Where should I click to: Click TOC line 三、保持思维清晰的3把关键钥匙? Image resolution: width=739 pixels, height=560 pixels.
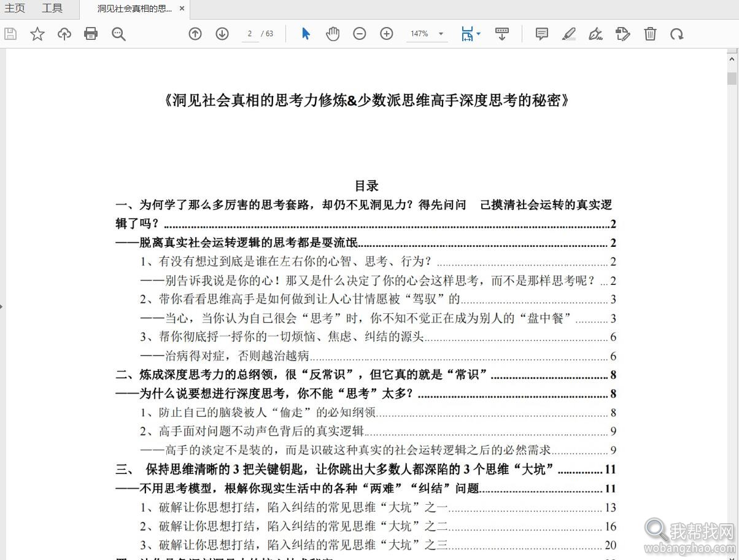(366, 470)
